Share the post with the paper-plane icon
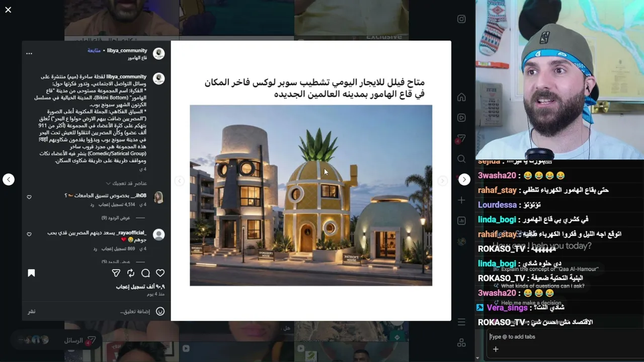 coord(116,273)
